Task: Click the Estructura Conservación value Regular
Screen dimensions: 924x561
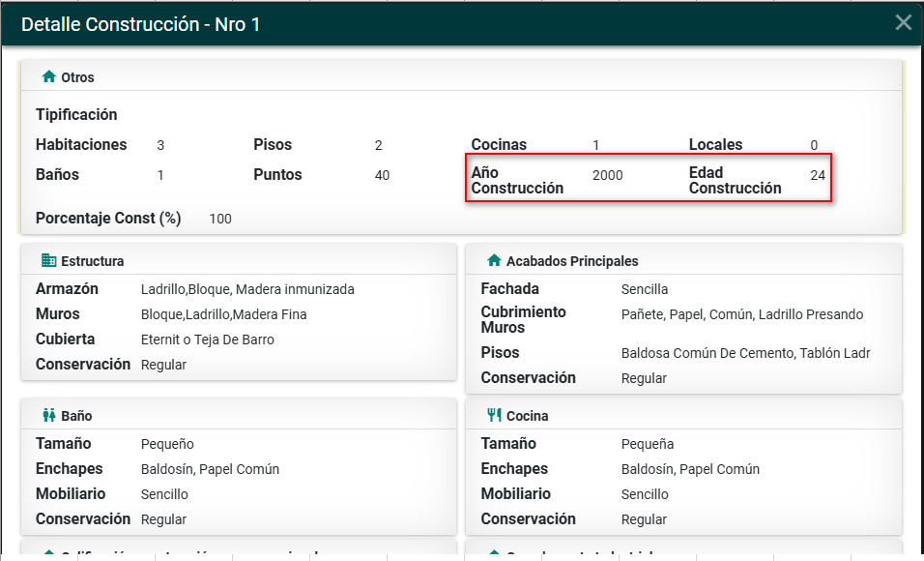Action: [x=163, y=366]
